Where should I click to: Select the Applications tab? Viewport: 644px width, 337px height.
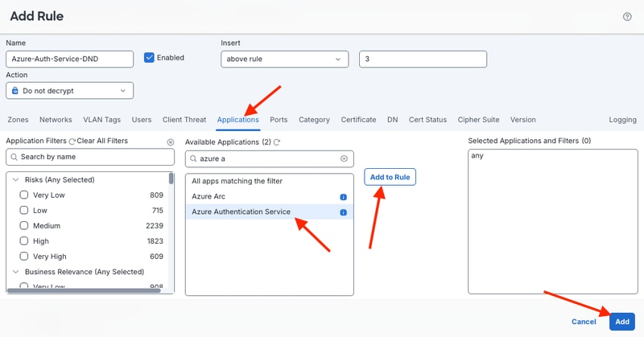pyautogui.click(x=238, y=120)
